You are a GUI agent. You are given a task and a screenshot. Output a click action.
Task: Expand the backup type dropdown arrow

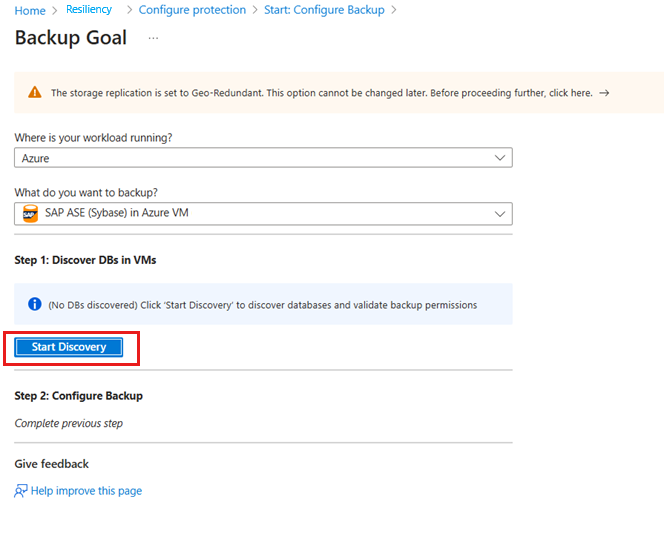pos(500,213)
